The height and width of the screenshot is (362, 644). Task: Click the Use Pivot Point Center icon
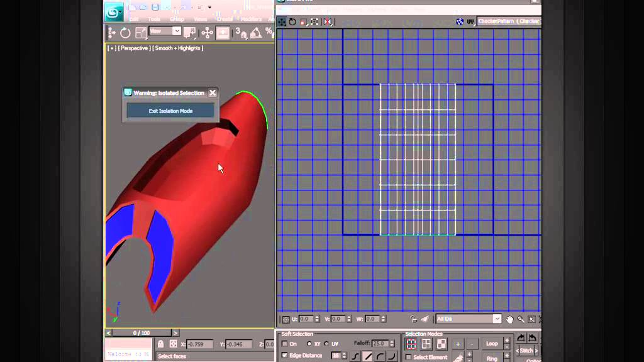click(x=189, y=33)
